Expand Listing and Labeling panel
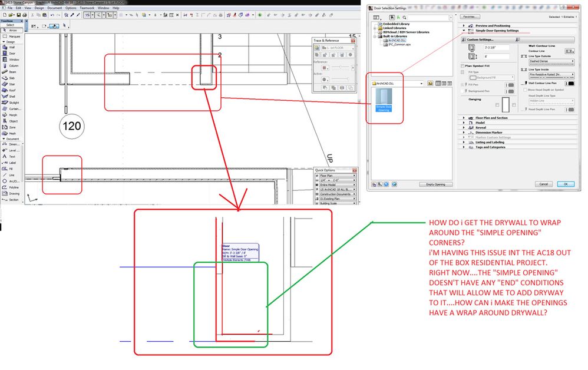This screenshot has height=370, width=588. (x=464, y=142)
